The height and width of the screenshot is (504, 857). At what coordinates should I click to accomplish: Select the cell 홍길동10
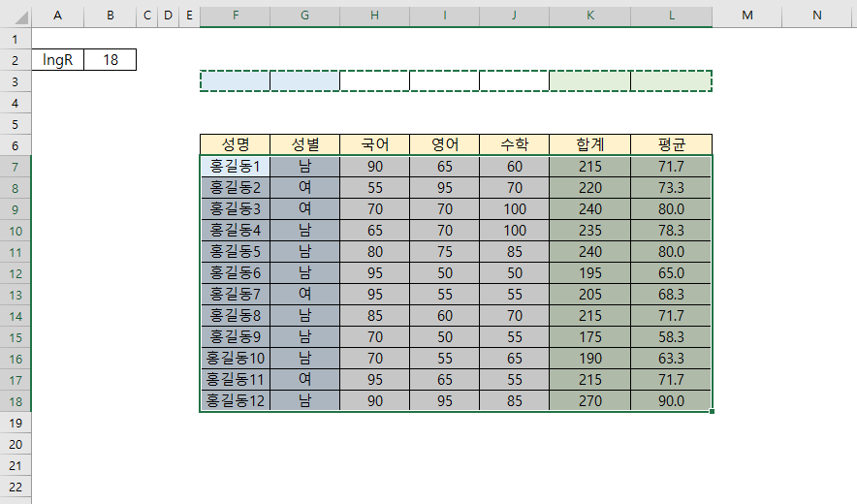(235, 358)
